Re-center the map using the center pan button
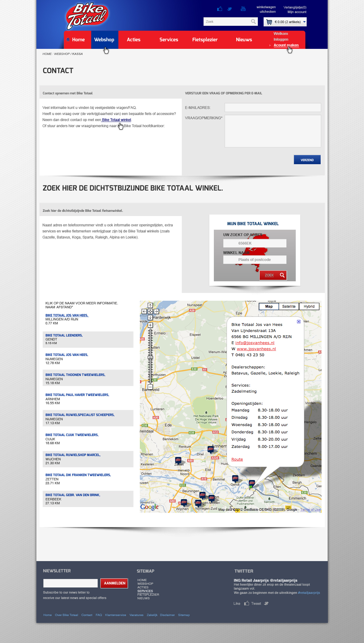This screenshot has height=643, width=364. 150,311
